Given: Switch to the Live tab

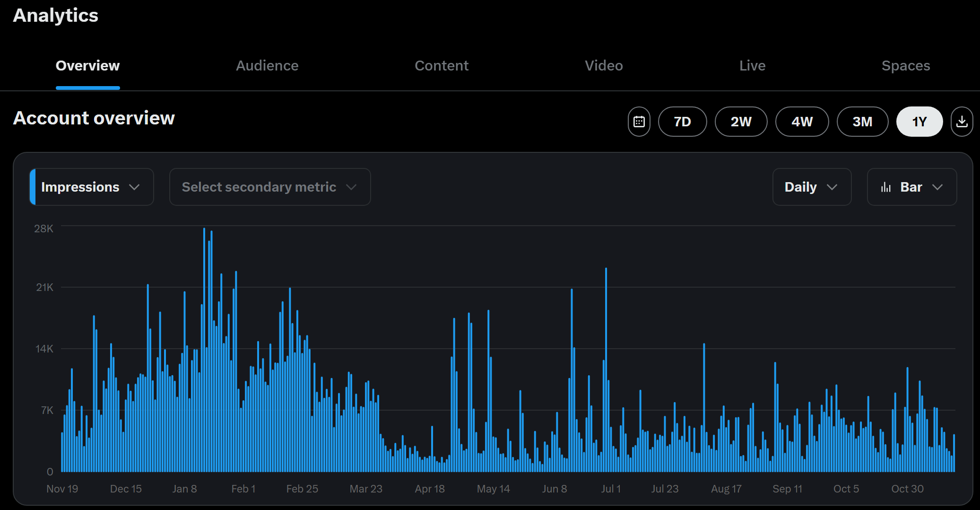Looking at the screenshot, I should [752, 66].
